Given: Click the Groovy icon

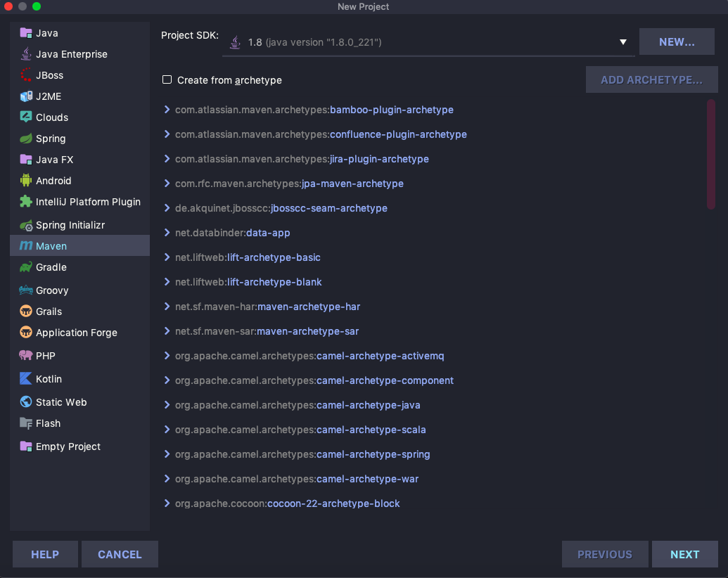Looking at the screenshot, I should [x=26, y=290].
